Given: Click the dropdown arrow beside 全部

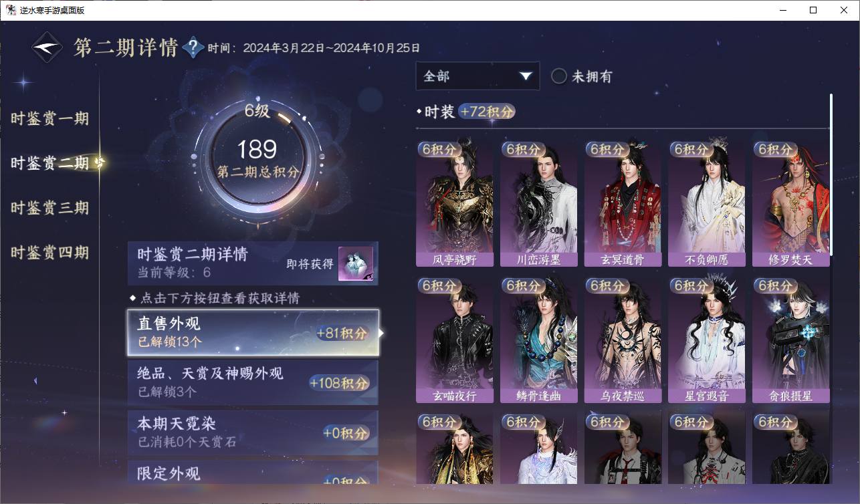Looking at the screenshot, I should click(x=526, y=76).
